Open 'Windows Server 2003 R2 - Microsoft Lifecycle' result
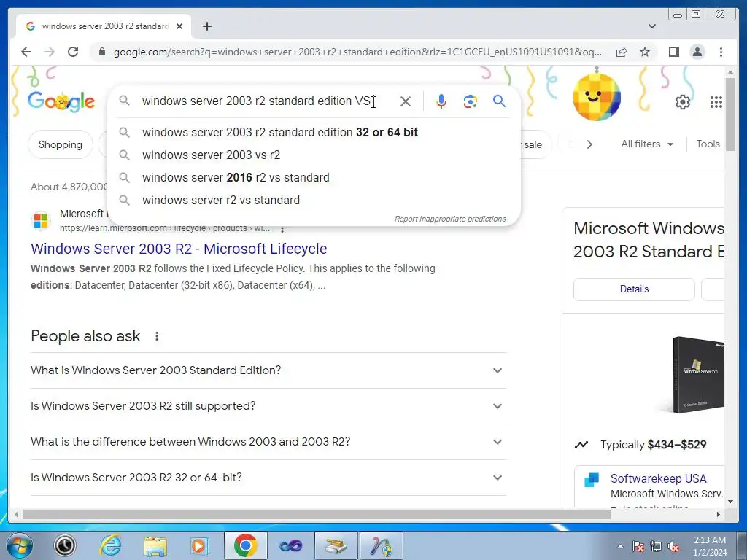747x560 pixels. coord(179,249)
